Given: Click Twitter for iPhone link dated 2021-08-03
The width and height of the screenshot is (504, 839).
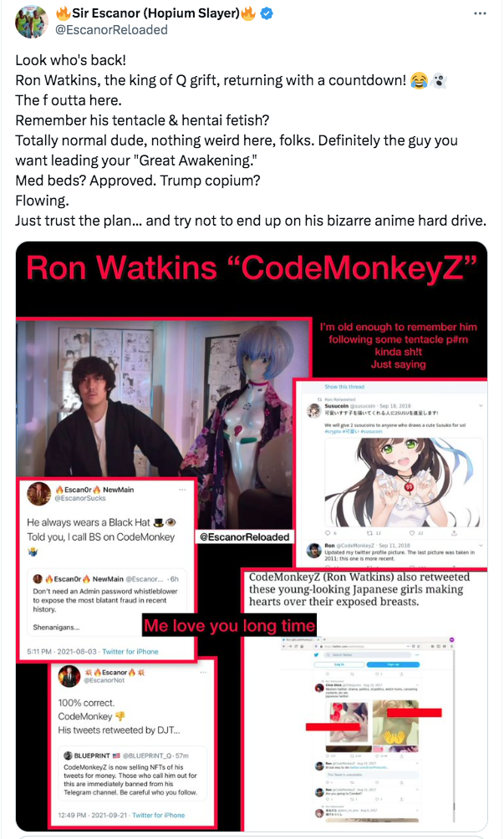Looking at the screenshot, I should [x=130, y=652].
